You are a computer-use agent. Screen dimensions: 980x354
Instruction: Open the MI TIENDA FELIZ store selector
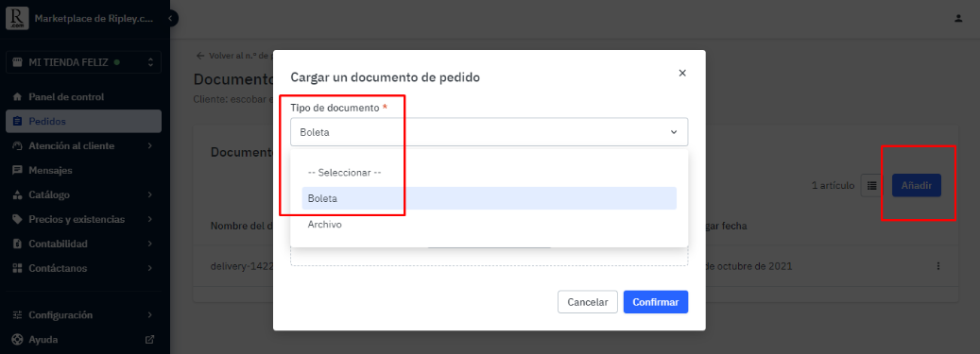84,62
